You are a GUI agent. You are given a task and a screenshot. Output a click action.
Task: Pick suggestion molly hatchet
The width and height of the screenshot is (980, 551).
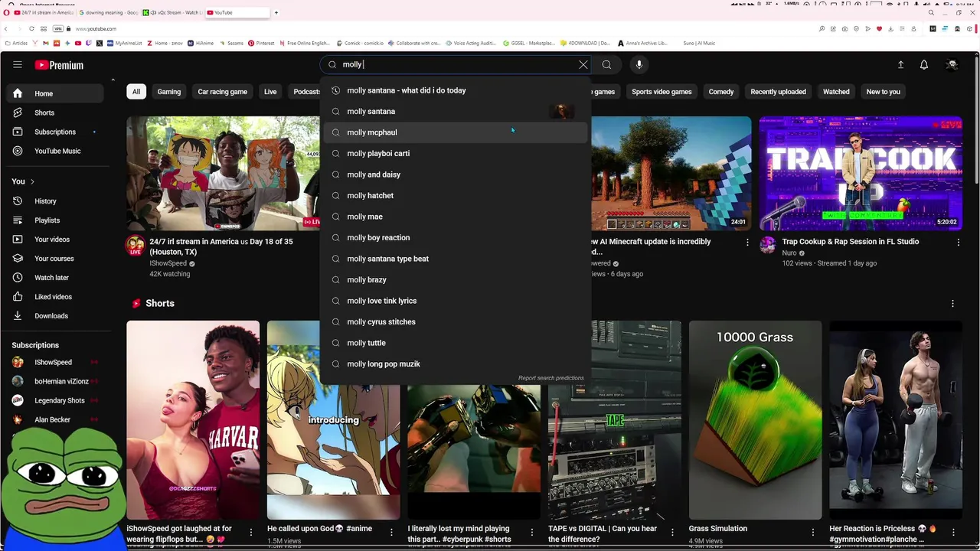(456, 196)
